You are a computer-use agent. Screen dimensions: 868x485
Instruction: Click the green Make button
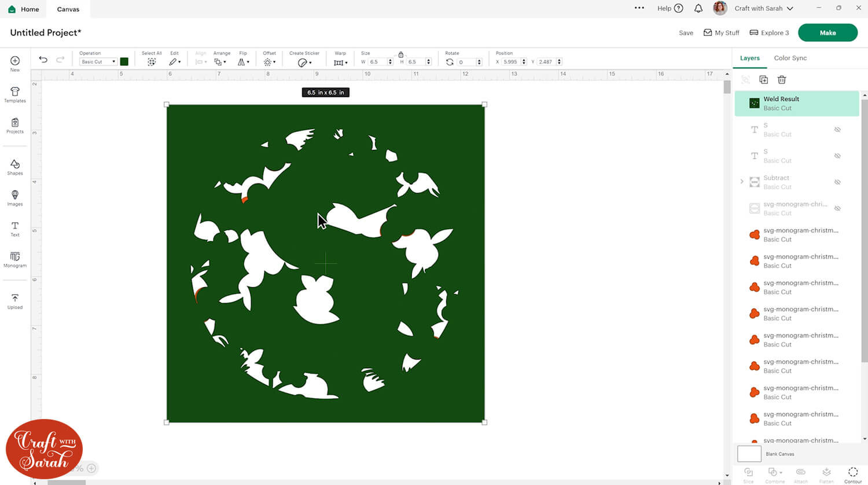(x=827, y=33)
